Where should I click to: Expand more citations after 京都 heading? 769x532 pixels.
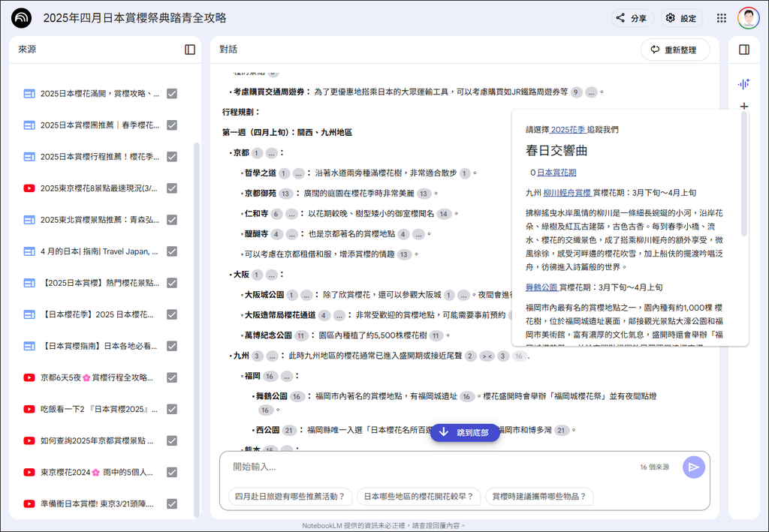click(272, 153)
